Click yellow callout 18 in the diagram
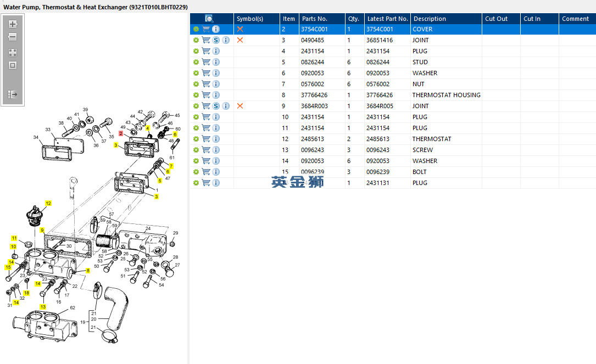 [26, 293]
